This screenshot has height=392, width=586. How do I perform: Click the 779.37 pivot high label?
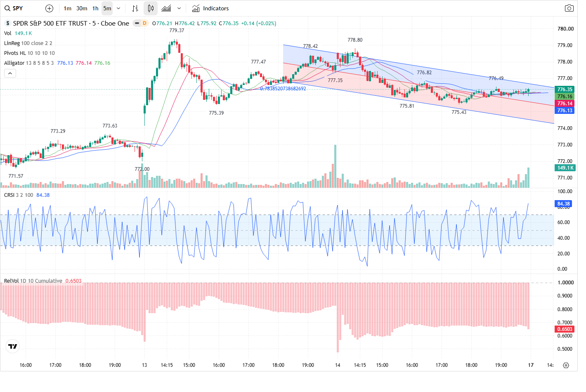tap(177, 31)
